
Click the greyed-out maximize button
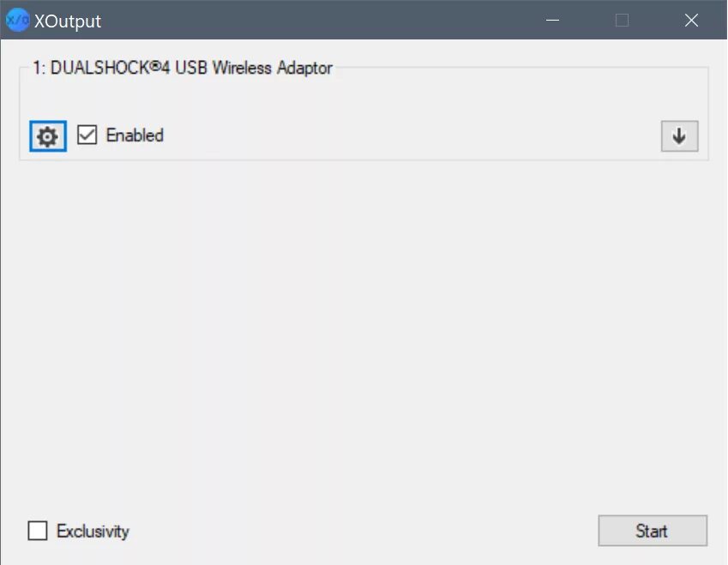click(x=623, y=20)
